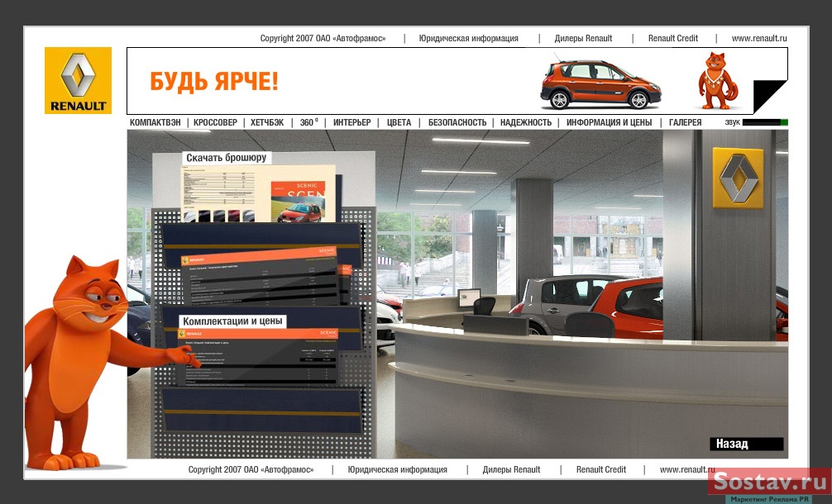The image size is (832, 504).
Task: Click the Назад back button
Action: pyautogui.click(x=747, y=445)
